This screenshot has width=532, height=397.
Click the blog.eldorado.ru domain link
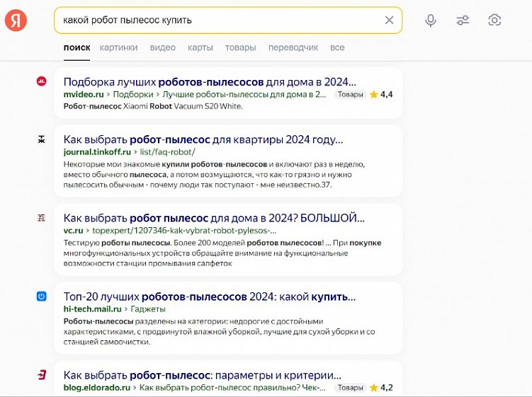click(97, 388)
